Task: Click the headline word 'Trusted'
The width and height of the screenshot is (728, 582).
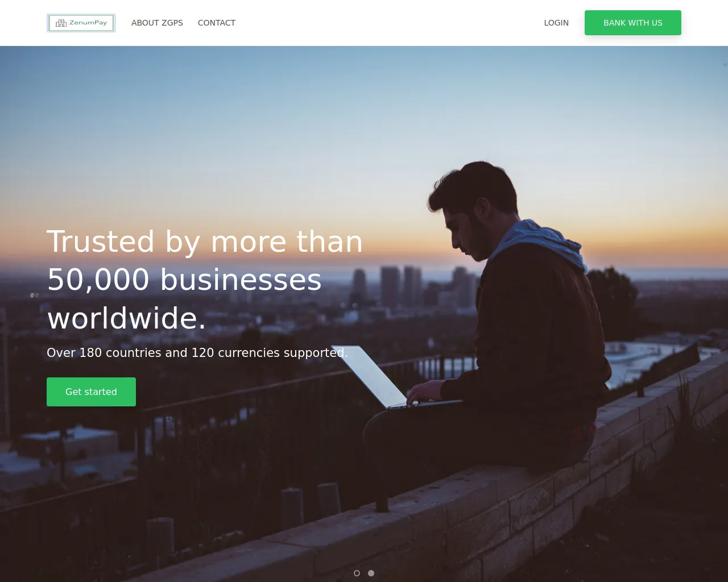Action: coord(101,241)
